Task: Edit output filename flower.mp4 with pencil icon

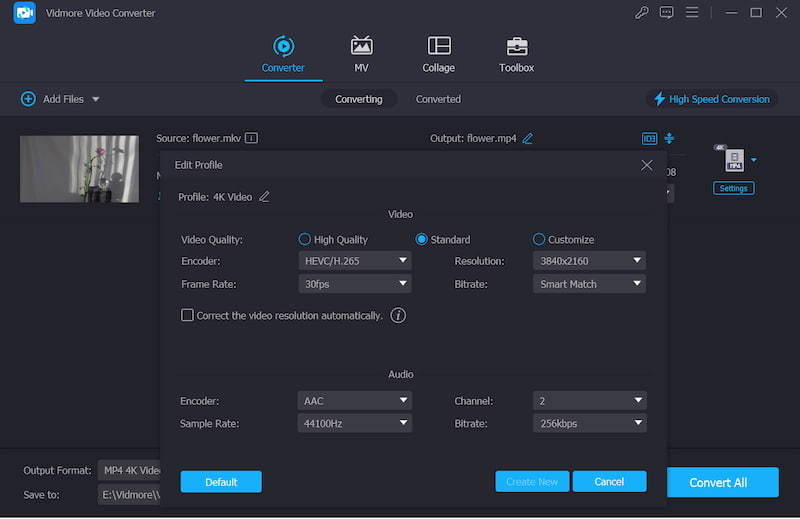Action: pyautogui.click(x=527, y=138)
